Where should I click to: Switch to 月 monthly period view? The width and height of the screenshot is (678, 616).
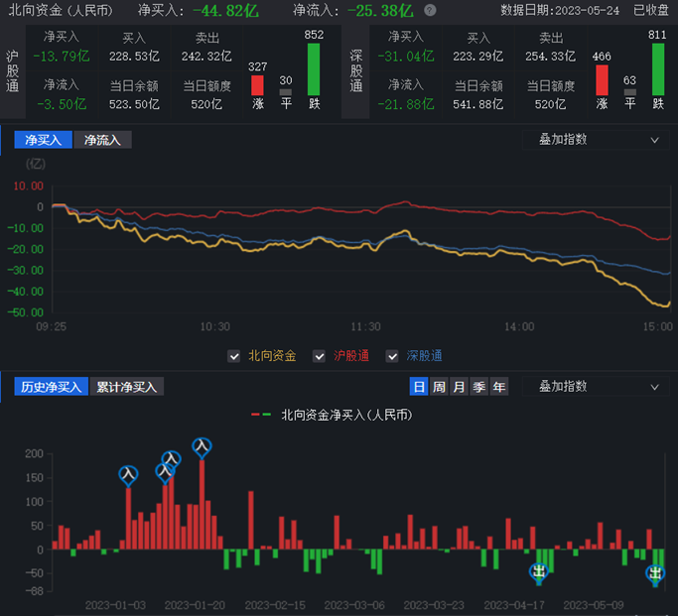[459, 387]
